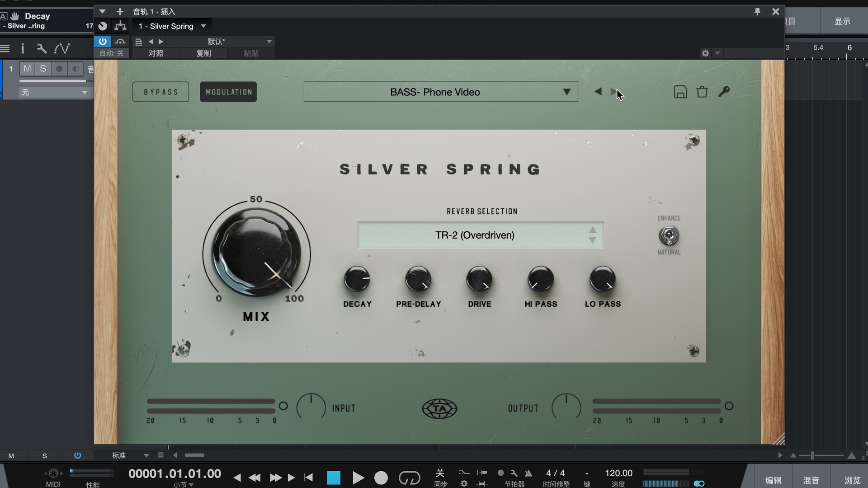
Task: Arm record on track 1
Action: pyautogui.click(x=59, y=69)
